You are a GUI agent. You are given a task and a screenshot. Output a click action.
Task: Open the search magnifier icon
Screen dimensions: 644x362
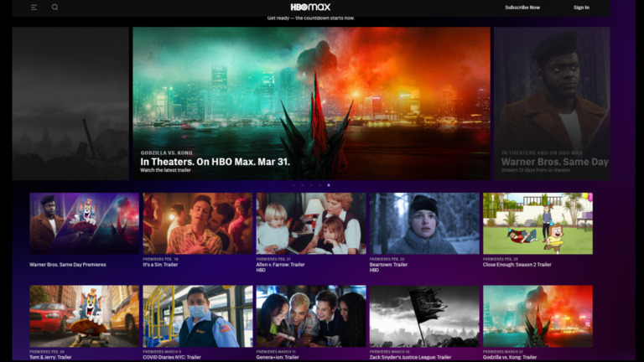(55, 7)
